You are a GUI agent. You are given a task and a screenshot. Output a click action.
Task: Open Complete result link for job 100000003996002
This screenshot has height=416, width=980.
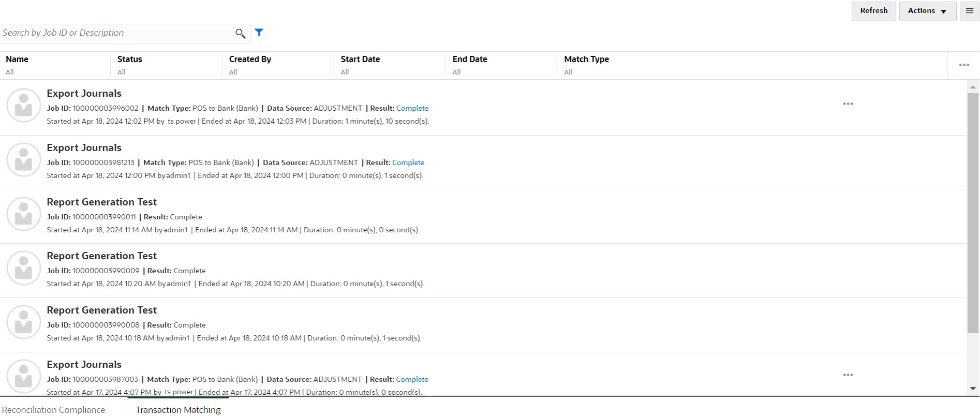pyautogui.click(x=412, y=109)
